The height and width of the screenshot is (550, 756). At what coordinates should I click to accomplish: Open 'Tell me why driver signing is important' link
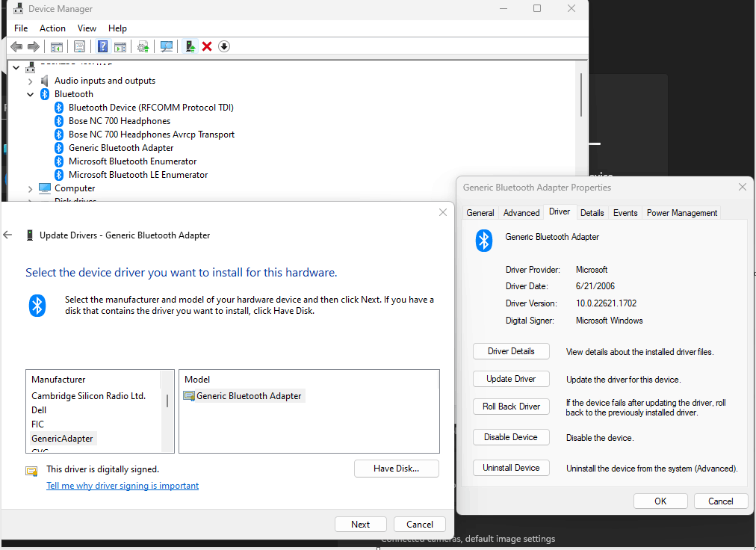(123, 485)
